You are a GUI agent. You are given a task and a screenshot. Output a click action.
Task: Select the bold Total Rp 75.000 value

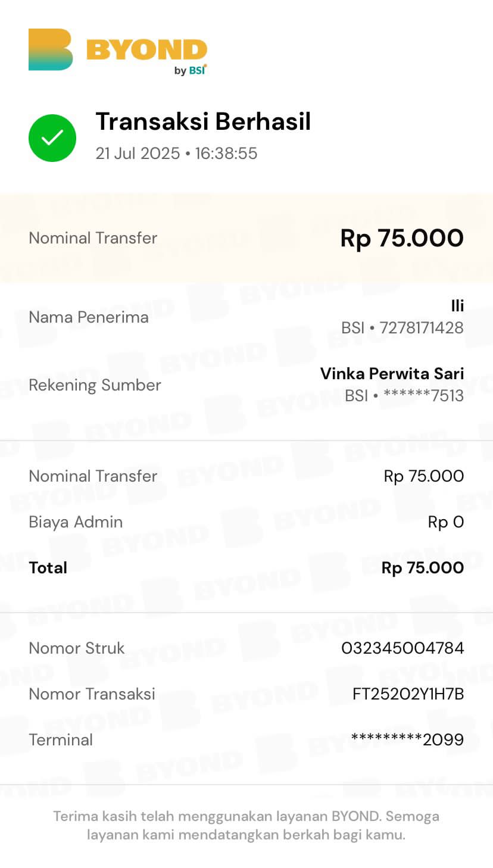point(422,568)
